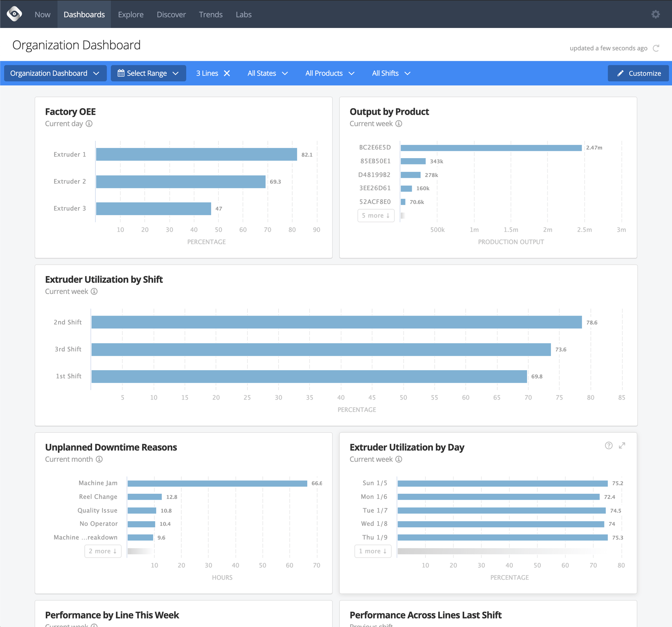
Task: Reveal 2 more downtime reasons
Action: (103, 551)
